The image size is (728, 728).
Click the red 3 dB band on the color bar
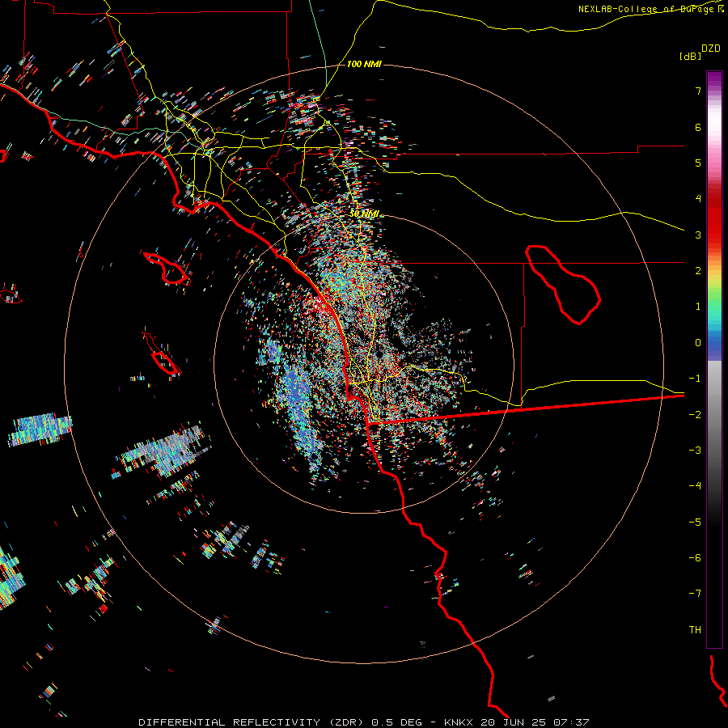(x=714, y=235)
